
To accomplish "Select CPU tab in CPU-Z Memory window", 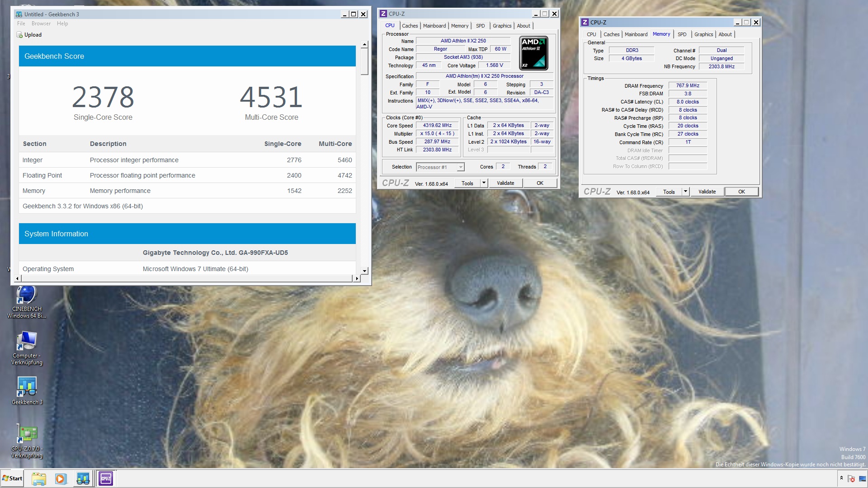I will tap(591, 34).
